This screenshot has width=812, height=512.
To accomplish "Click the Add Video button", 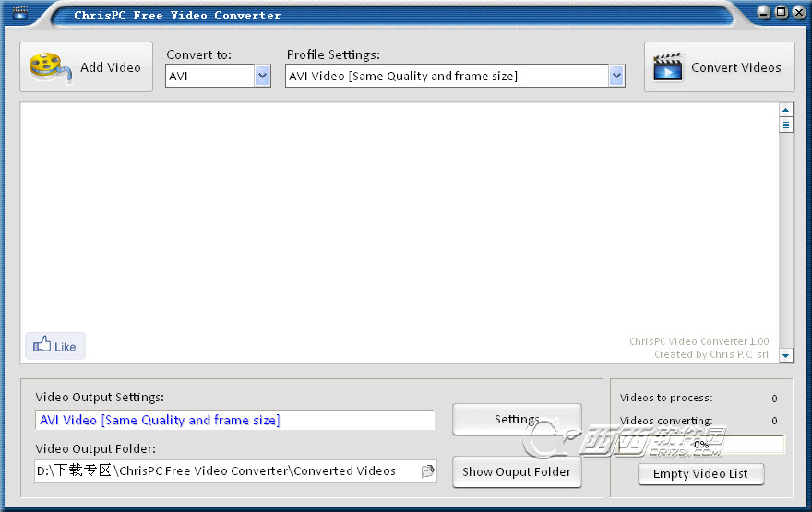I will tap(87, 67).
